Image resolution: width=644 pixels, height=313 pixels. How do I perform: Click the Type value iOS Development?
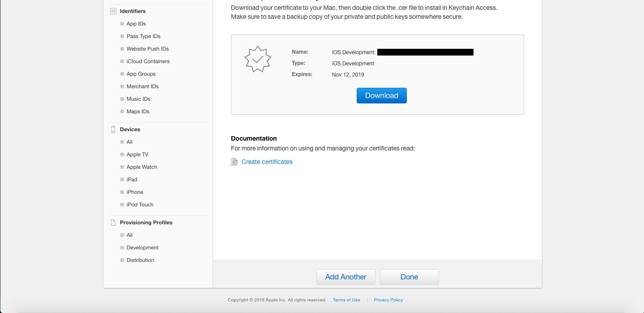point(353,64)
